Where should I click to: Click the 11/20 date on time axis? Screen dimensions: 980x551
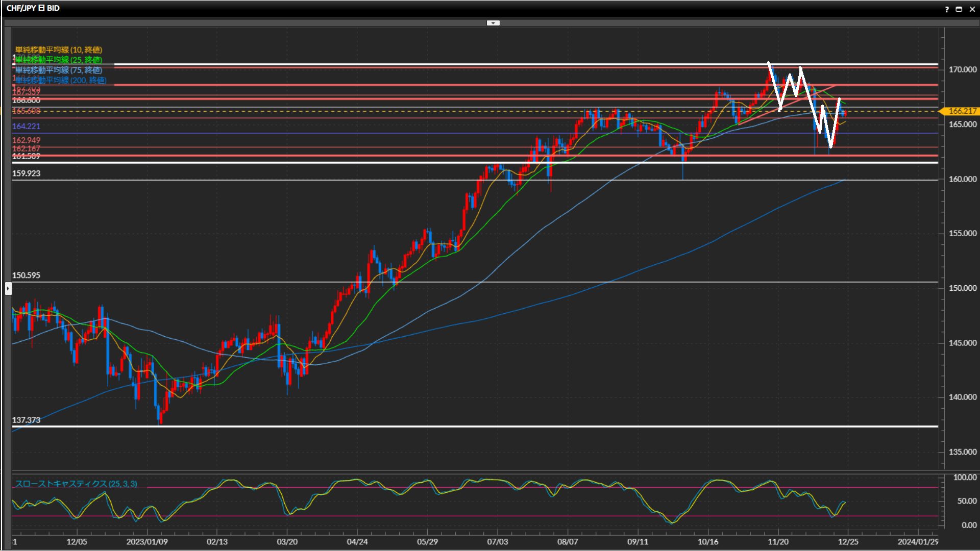point(778,542)
